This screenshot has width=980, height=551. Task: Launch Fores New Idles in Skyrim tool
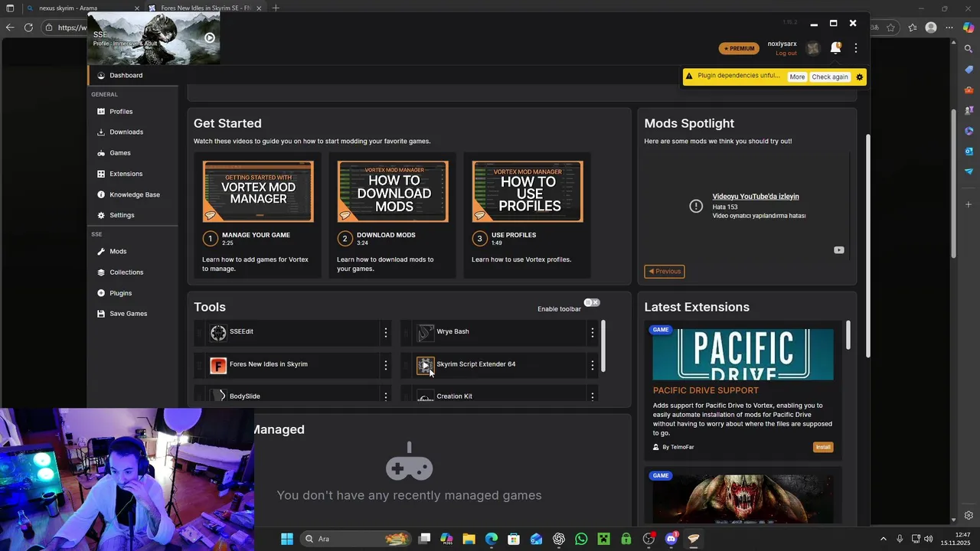[x=218, y=365]
